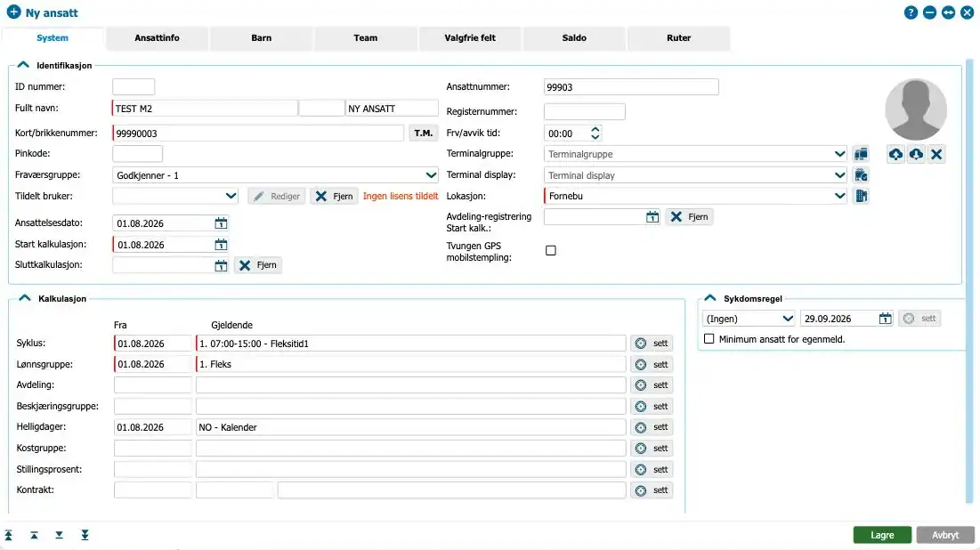Click the Pinkode input field
The height and width of the screenshot is (550, 980).
(x=137, y=154)
